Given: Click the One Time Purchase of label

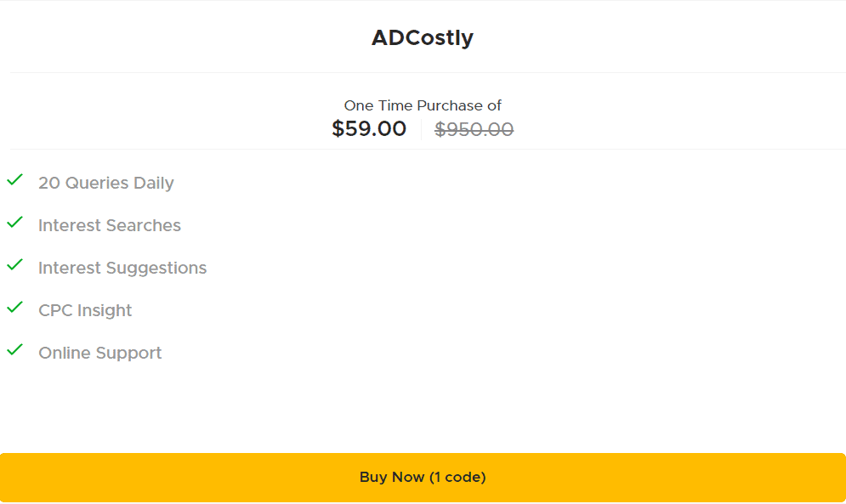Looking at the screenshot, I should (423, 105).
